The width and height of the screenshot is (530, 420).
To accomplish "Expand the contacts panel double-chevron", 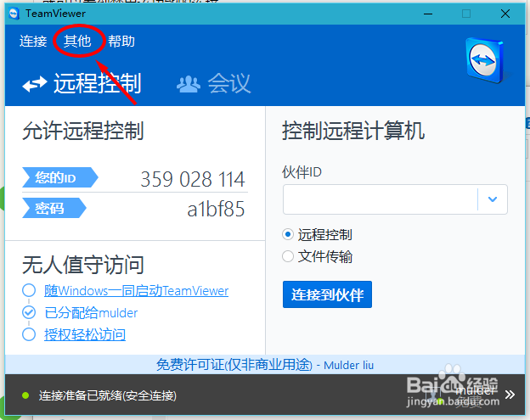I will pyautogui.click(x=510, y=395).
